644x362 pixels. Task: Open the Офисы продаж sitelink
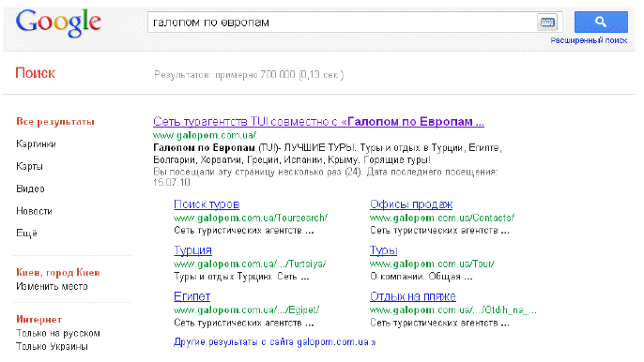[411, 204]
